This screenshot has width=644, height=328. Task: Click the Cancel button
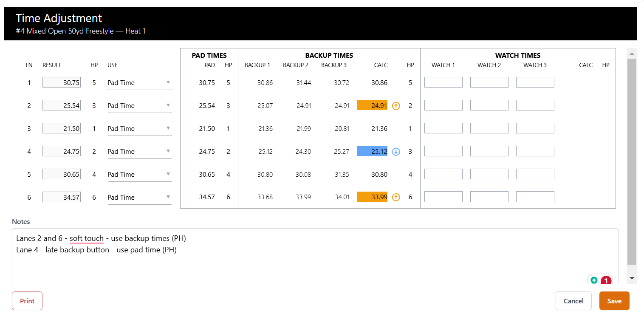pyautogui.click(x=573, y=301)
